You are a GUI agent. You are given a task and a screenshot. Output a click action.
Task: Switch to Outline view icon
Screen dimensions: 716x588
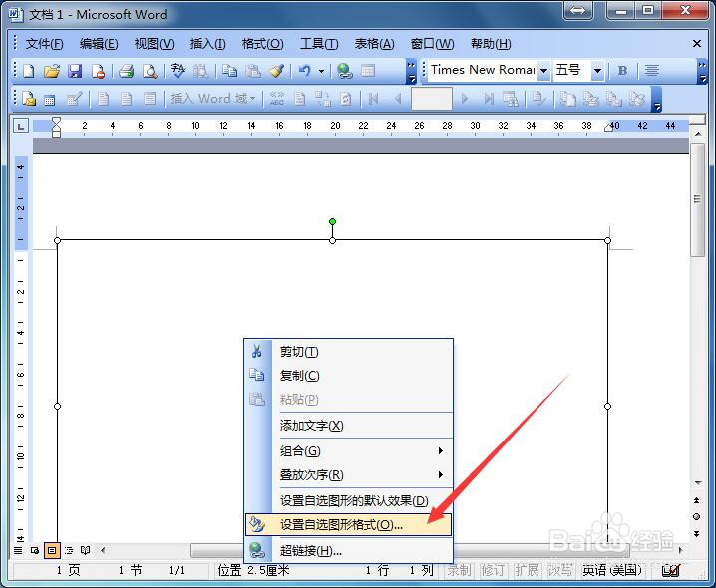(x=69, y=550)
